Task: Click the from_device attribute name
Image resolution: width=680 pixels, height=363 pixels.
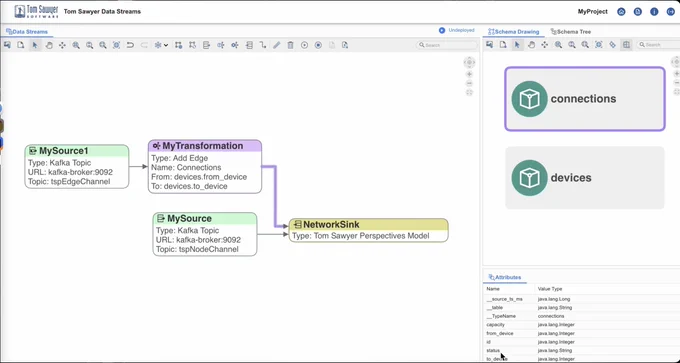Action: [500, 334]
